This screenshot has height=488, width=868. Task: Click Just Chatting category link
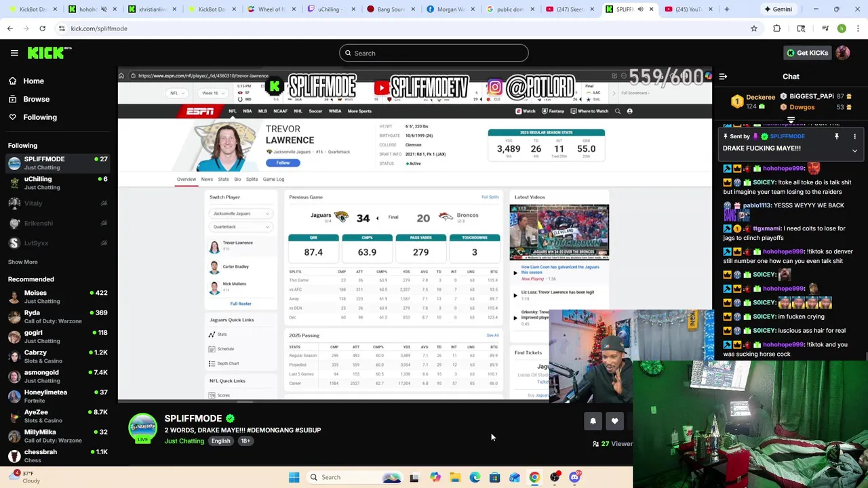click(184, 441)
